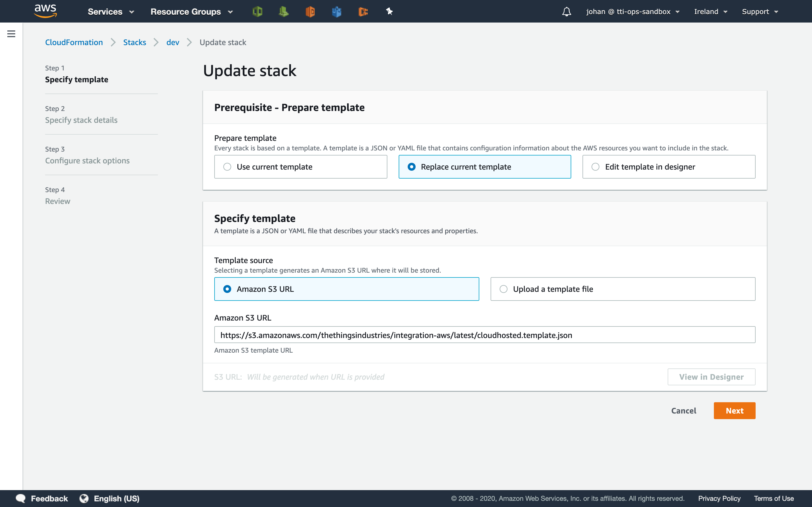The image size is (812, 507).
Task: Click View in Designer button
Action: 711,376
